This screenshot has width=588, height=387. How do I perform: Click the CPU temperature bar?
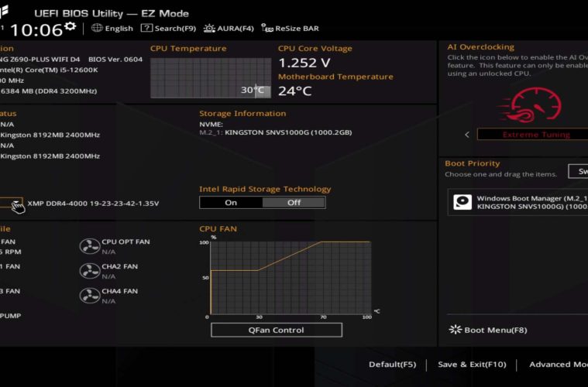[211, 78]
